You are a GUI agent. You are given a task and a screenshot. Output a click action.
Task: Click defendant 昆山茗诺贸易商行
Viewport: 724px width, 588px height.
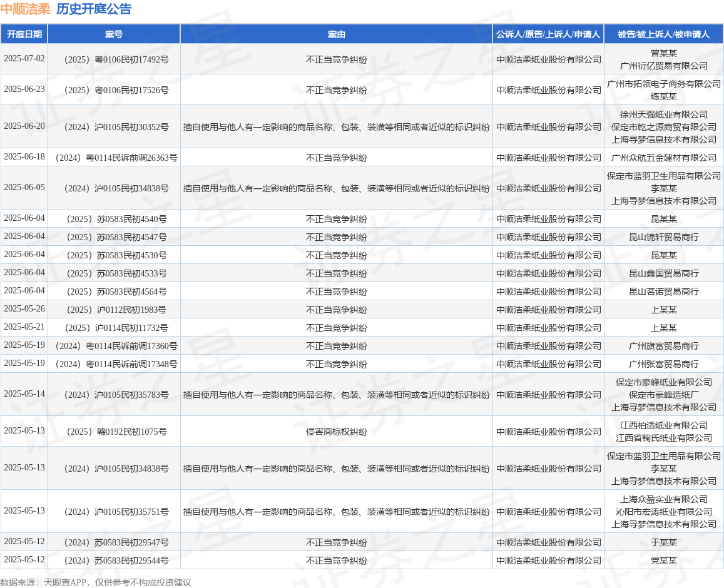point(663,291)
